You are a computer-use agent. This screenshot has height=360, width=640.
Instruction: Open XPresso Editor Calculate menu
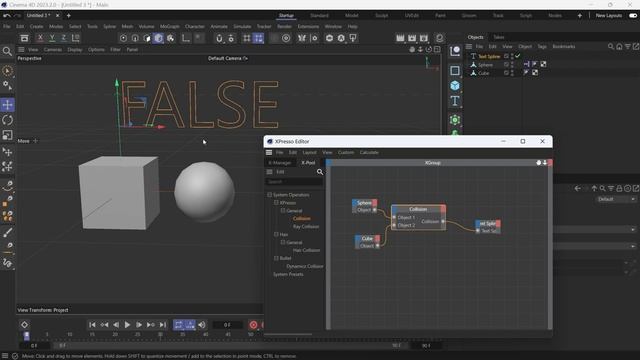pyautogui.click(x=369, y=152)
